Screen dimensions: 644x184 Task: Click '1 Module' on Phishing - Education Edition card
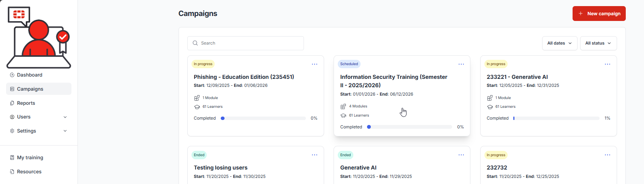[210, 98]
